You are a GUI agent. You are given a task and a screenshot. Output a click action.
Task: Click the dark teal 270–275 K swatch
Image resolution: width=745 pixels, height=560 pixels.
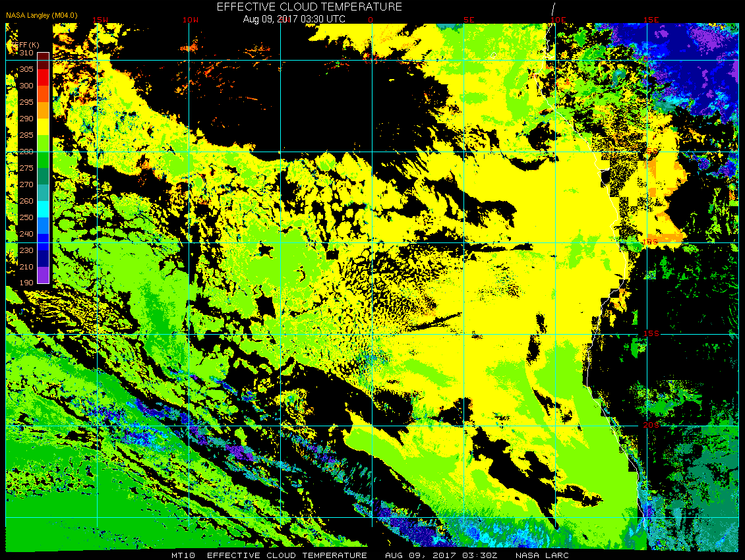point(44,176)
